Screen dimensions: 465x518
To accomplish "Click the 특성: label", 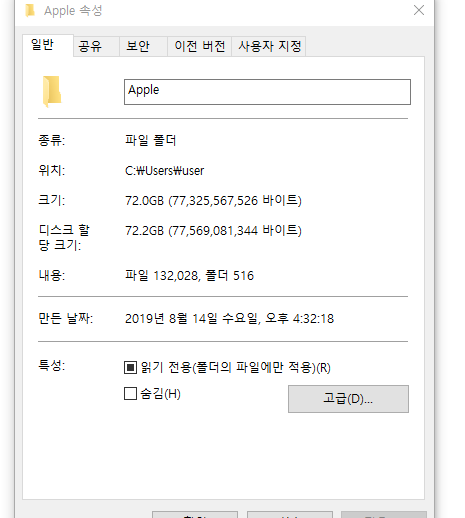I will 52,365.
